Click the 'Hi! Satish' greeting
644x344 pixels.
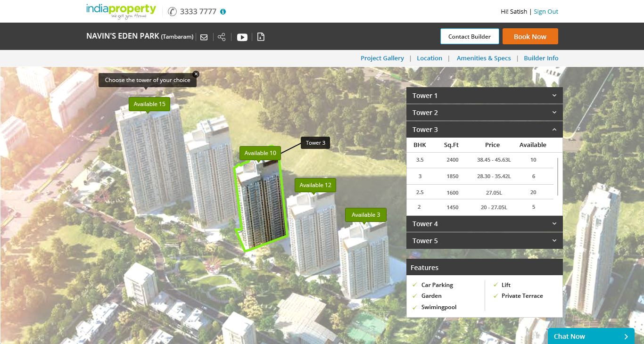pyautogui.click(x=514, y=11)
